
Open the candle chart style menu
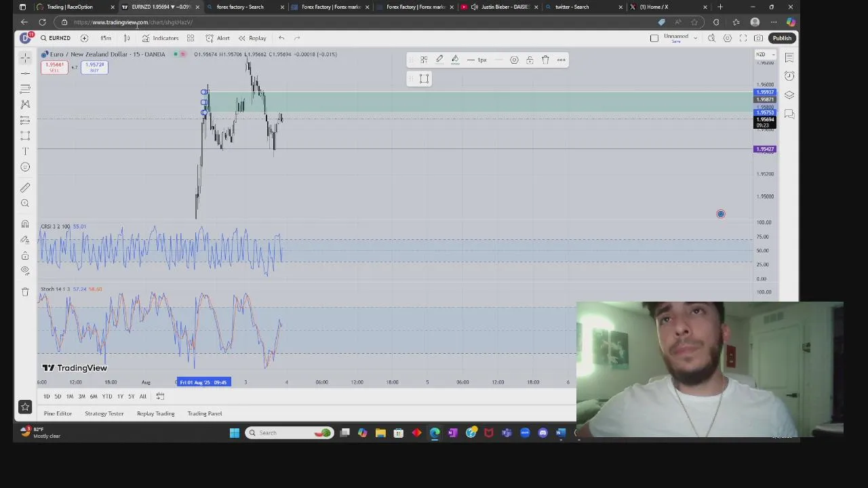click(127, 38)
